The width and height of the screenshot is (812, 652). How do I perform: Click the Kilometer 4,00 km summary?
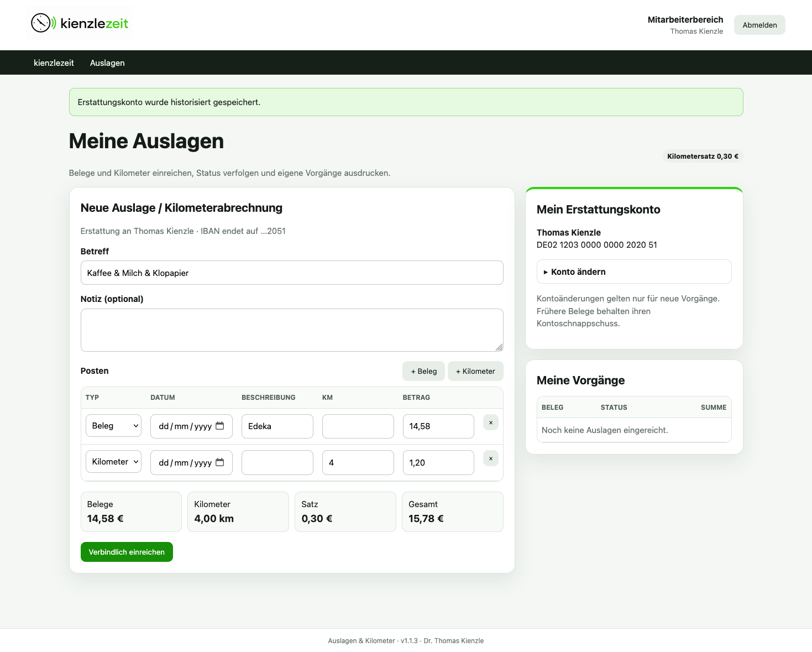pos(238,512)
